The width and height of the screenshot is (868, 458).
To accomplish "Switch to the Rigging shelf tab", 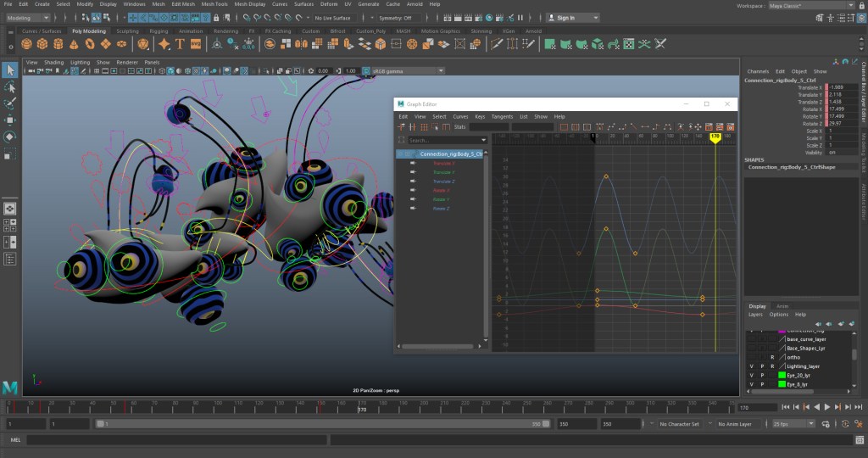I will tap(159, 31).
